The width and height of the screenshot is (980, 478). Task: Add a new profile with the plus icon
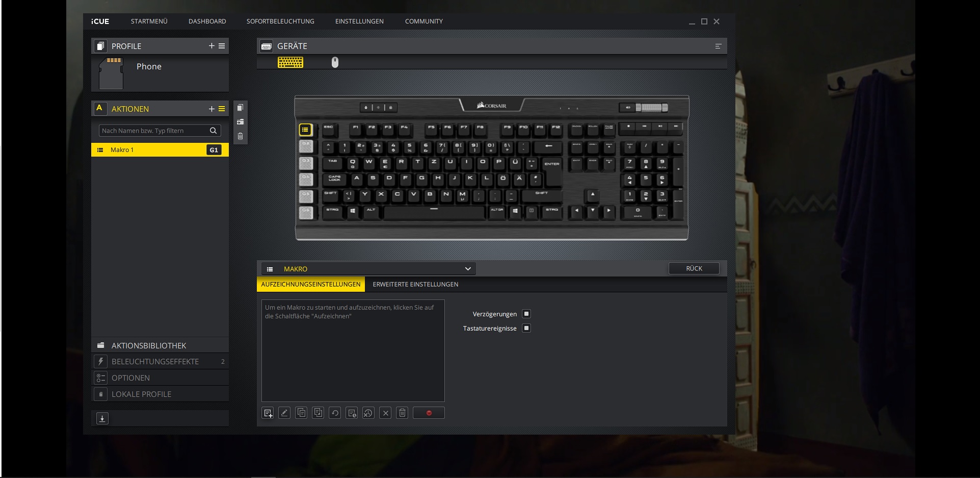click(x=211, y=46)
